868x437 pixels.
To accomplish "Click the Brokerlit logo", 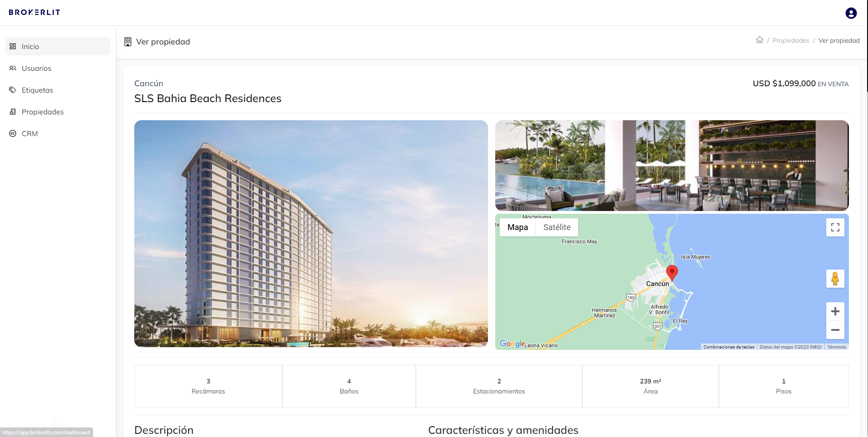I will (34, 12).
